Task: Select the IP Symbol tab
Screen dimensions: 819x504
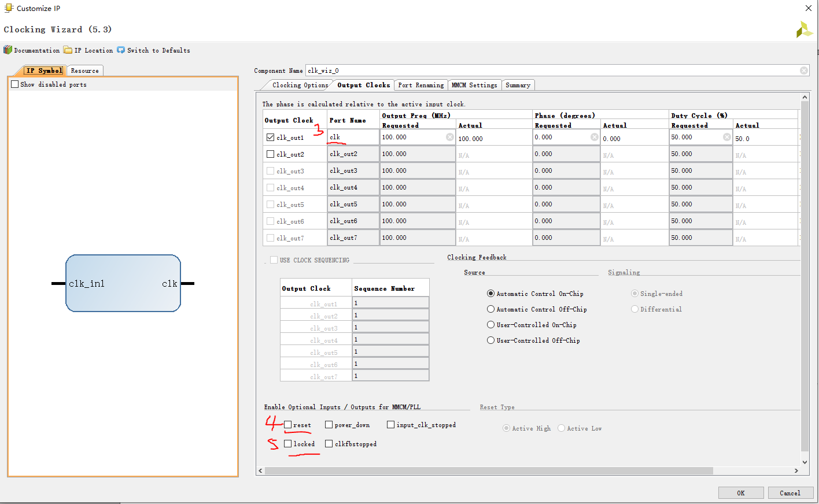Action: (x=44, y=71)
